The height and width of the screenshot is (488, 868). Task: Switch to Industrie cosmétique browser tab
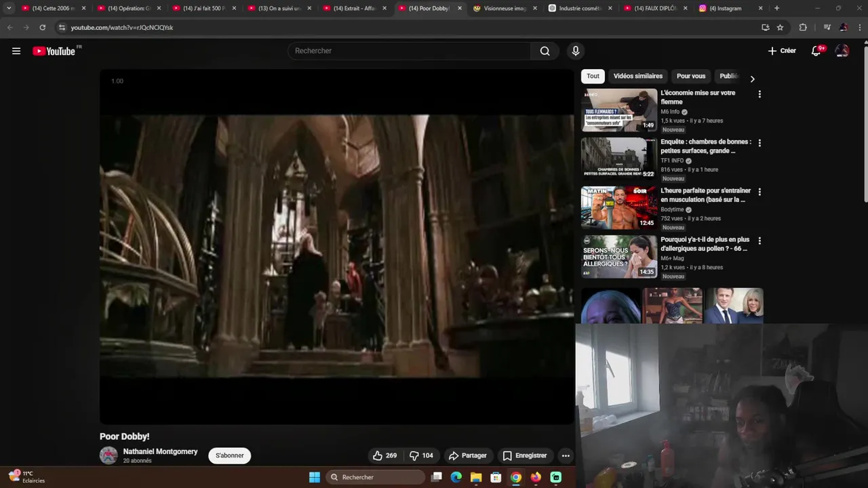tap(580, 8)
